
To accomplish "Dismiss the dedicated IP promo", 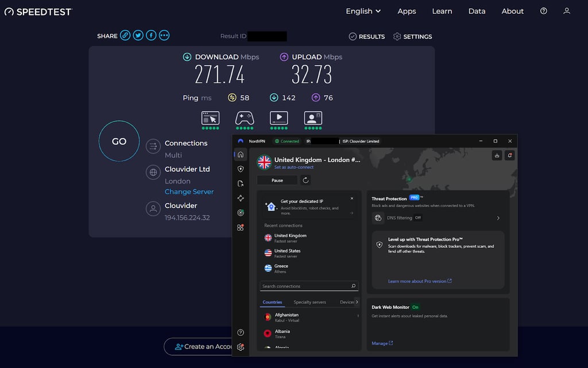I will (352, 198).
